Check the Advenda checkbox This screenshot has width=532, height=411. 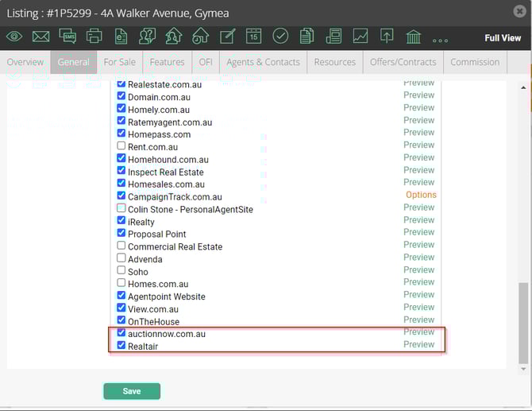click(x=121, y=258)
